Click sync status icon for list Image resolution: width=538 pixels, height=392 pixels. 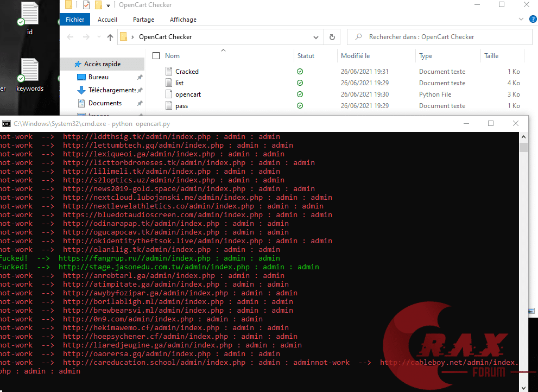[300, 83]
